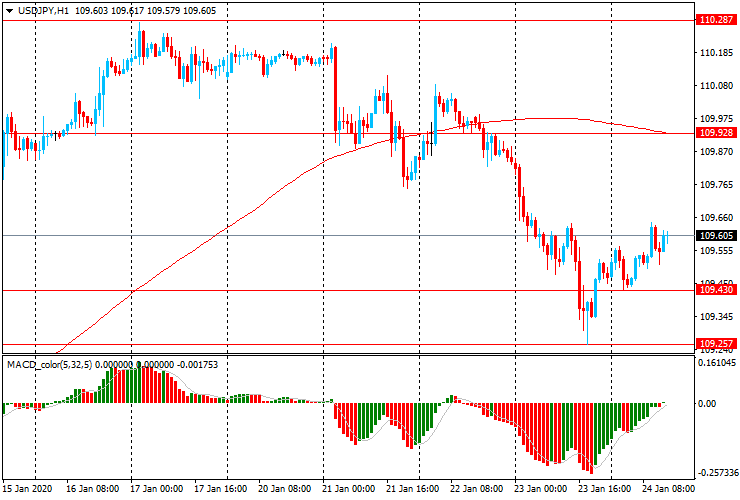The width and height of the screenshot is (740, 500).
Task: Click the 109.555 price scale value
Action: pos(716,251)
